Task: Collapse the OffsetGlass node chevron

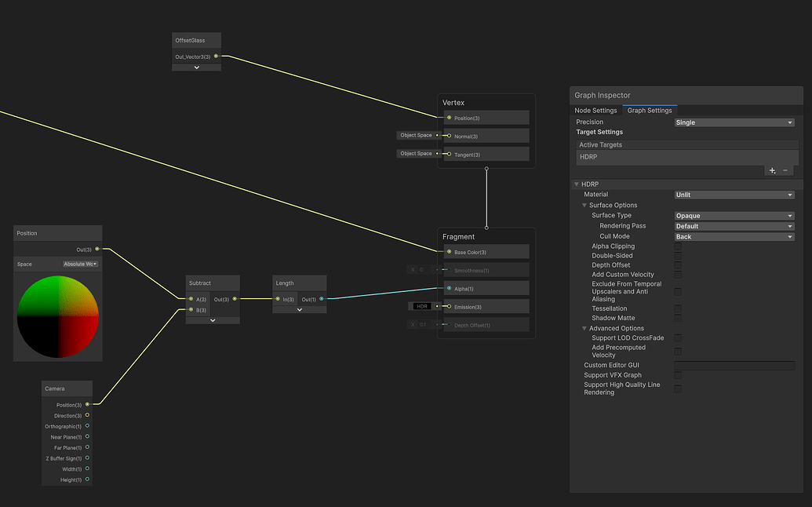Action: point(196,67)
